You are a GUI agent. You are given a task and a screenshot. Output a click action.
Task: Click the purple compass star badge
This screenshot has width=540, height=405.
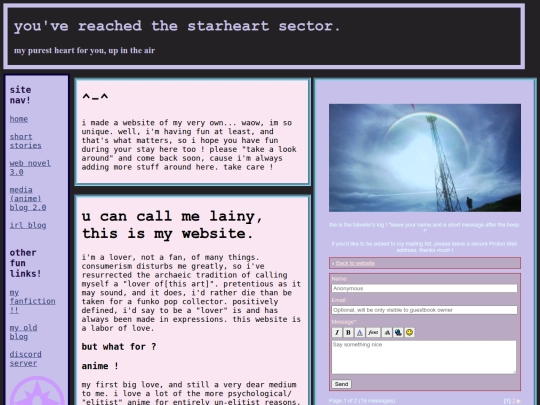click(x=37, y=391)
